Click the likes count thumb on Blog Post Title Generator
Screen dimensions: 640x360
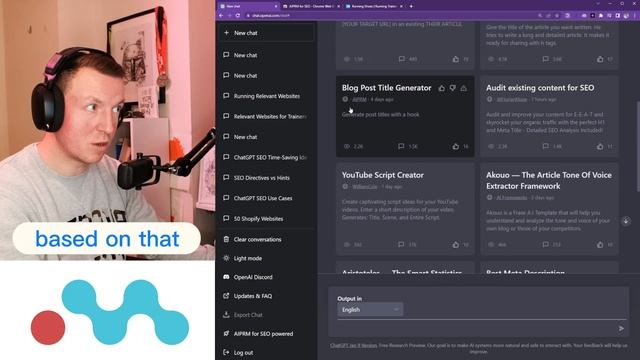[456, 146]
